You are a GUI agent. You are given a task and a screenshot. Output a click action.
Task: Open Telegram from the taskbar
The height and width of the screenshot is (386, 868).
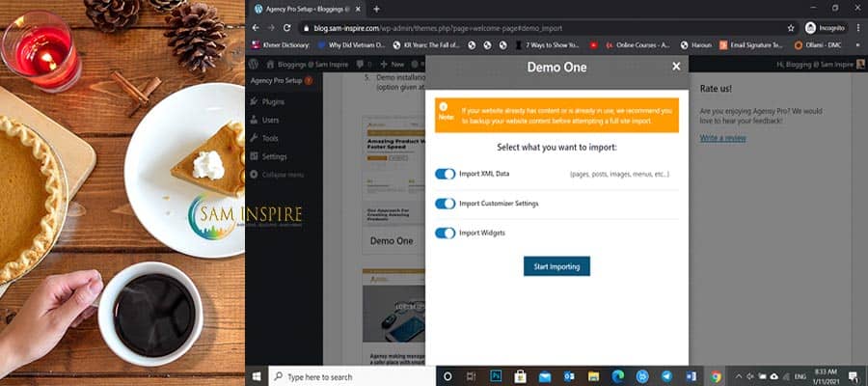click(666, 376)
